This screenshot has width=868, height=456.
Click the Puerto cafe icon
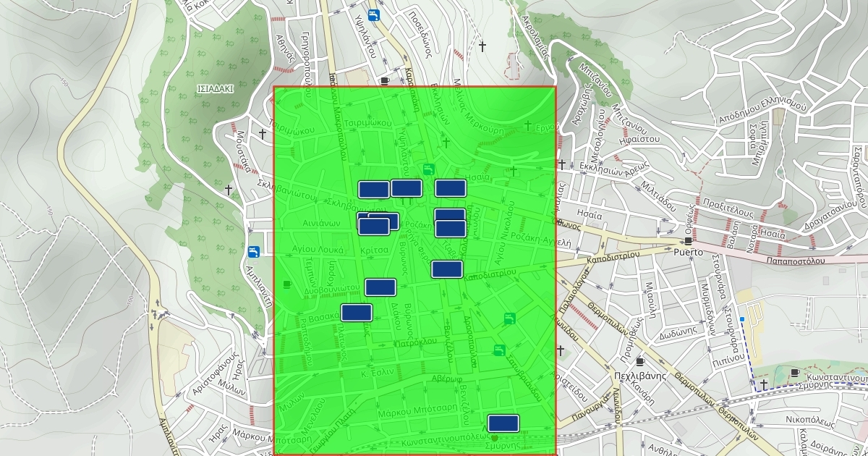[688, 240]
